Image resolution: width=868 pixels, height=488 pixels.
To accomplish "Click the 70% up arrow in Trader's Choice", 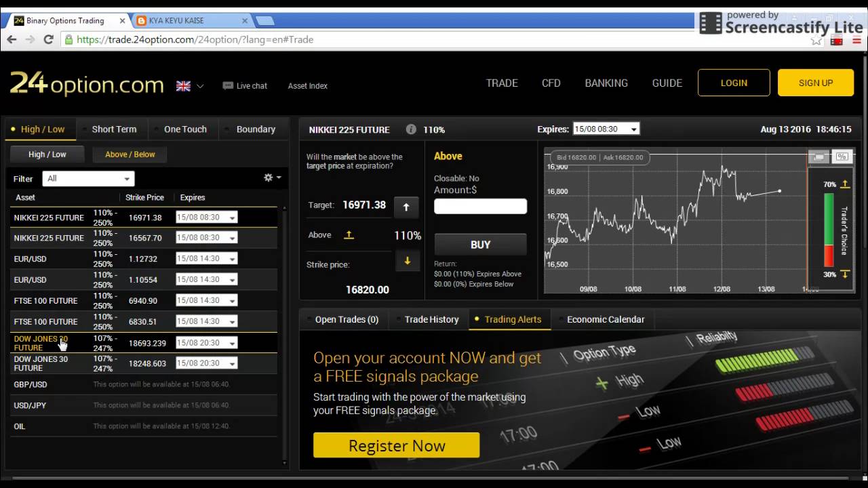I will click(x=845, y=184).
